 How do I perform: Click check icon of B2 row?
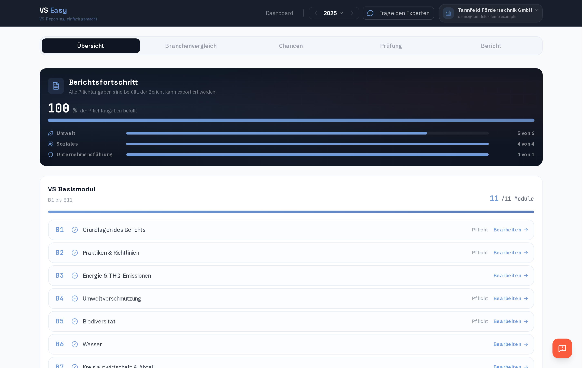point(75,253)
